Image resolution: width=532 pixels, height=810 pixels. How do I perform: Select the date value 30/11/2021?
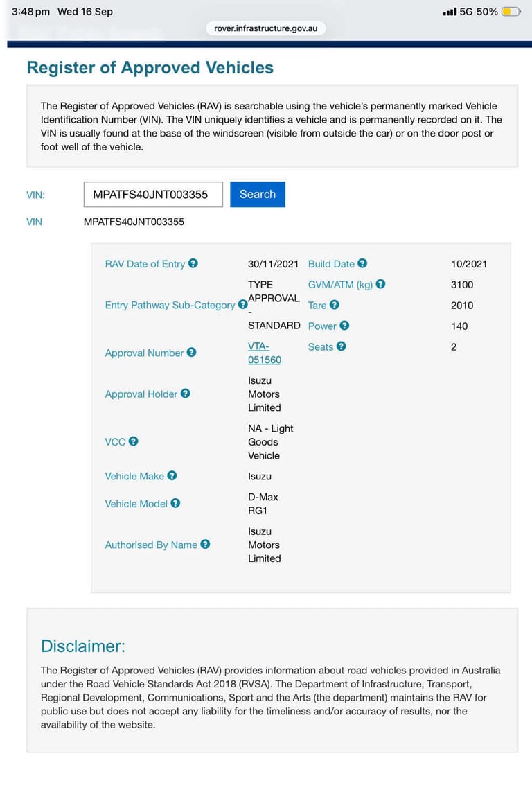point(273,264)
